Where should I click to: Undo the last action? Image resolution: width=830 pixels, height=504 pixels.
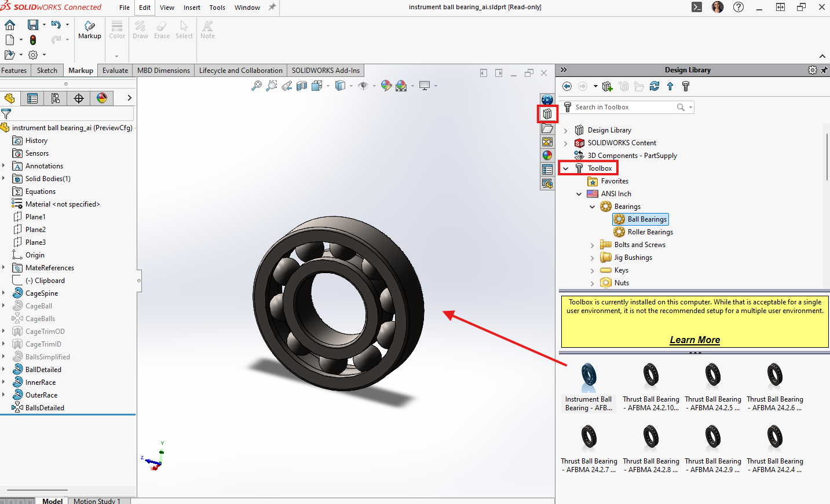click(56, 24)
